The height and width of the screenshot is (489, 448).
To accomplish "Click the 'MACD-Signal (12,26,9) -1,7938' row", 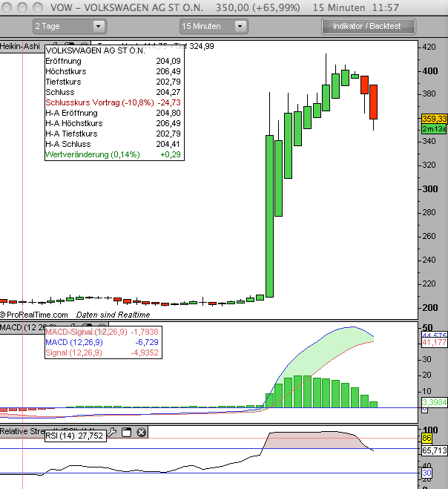I will (x=102, y=332).
